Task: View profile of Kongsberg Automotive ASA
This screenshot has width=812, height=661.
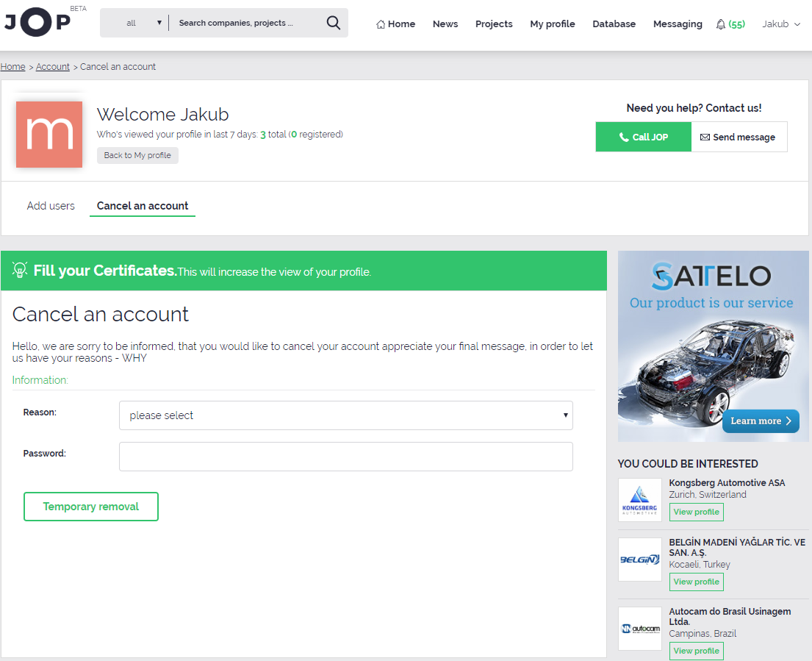Action: click(697, 512)
